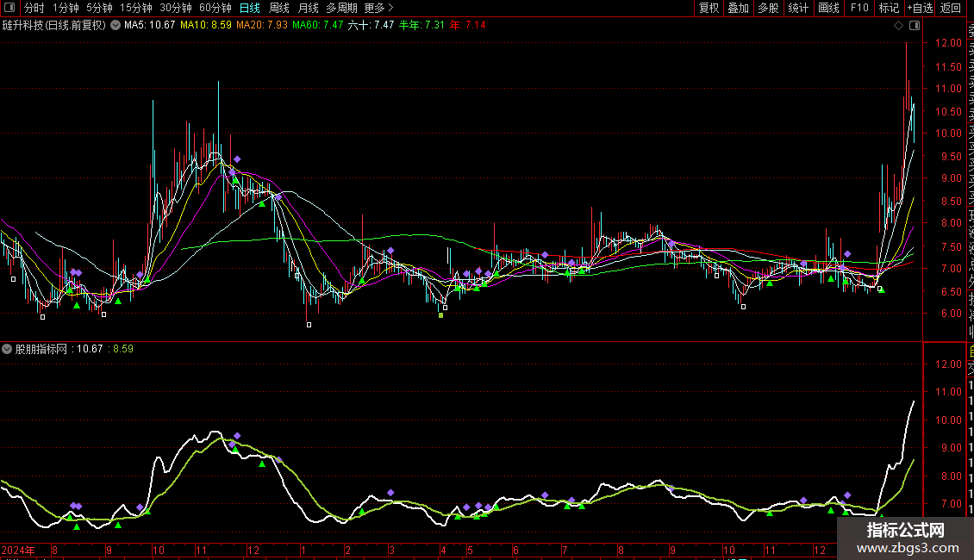Open the 多股 multi-stock view
Screen dimensions: 974x560
(768, 8)
